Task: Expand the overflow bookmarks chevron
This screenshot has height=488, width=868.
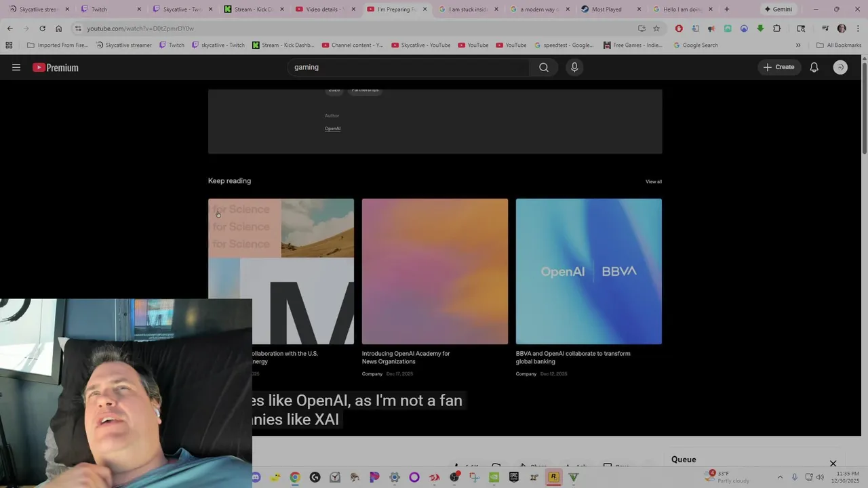Action: coord(798,45)
